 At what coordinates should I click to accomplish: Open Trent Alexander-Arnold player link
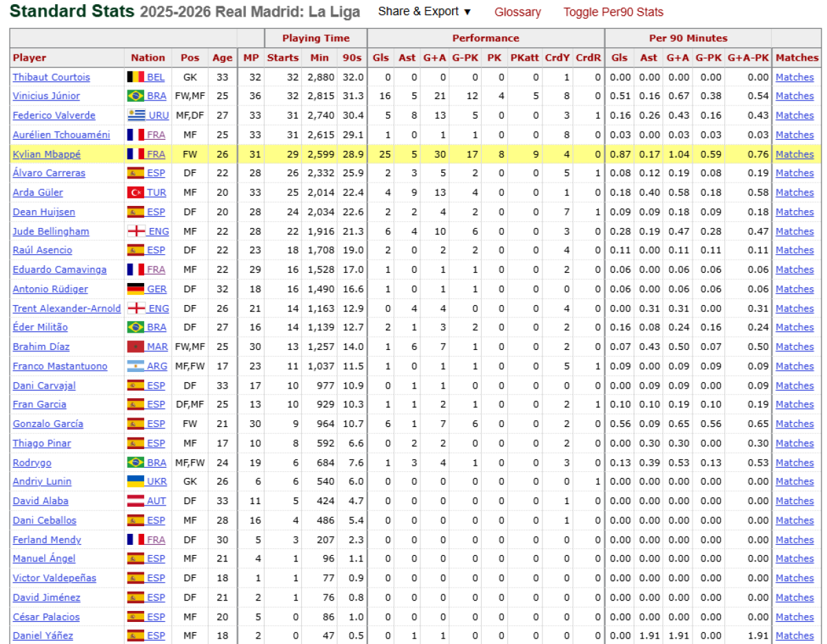coord(67,309)
